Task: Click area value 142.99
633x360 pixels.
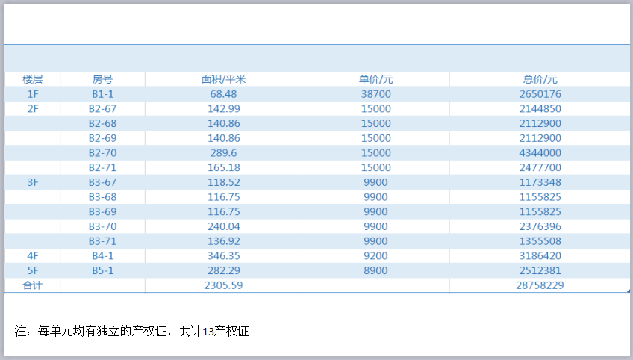Action: pos(224,109)
